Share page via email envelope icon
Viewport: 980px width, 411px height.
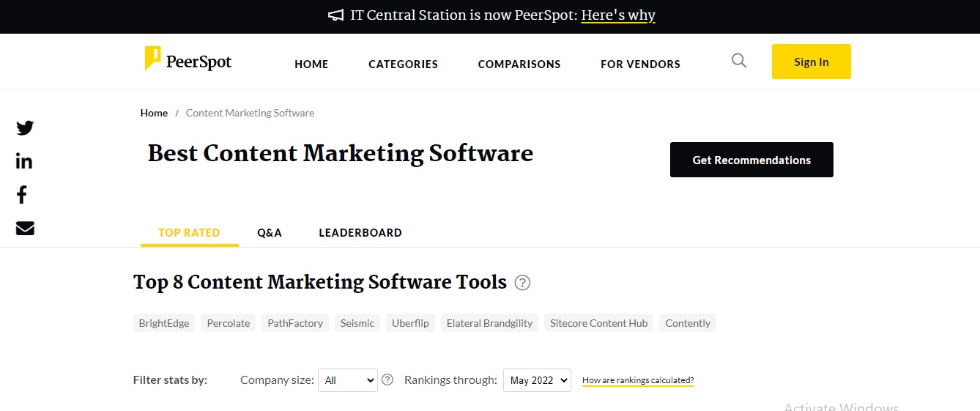25,229
